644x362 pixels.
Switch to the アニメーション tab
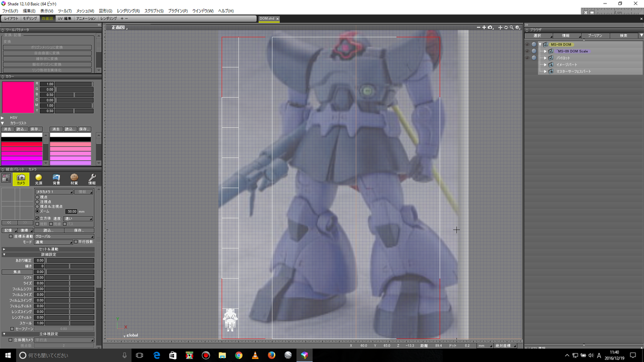pyautogui.click(x=86, y=19)
